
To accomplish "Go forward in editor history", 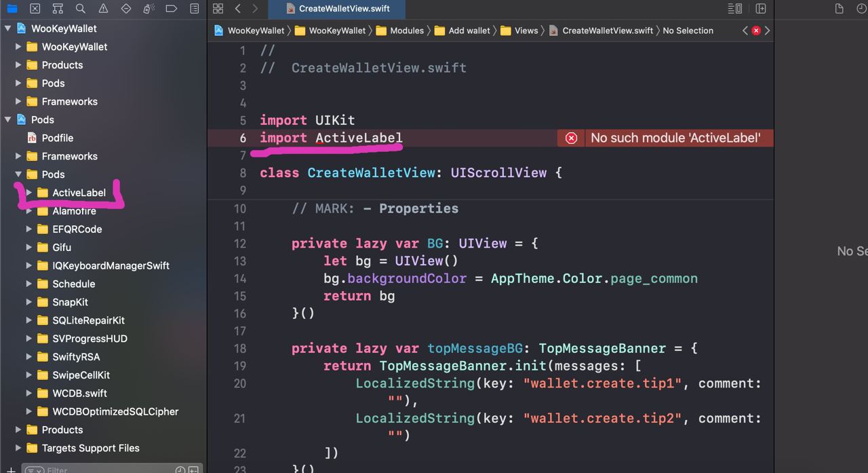I will coord(255,9).
